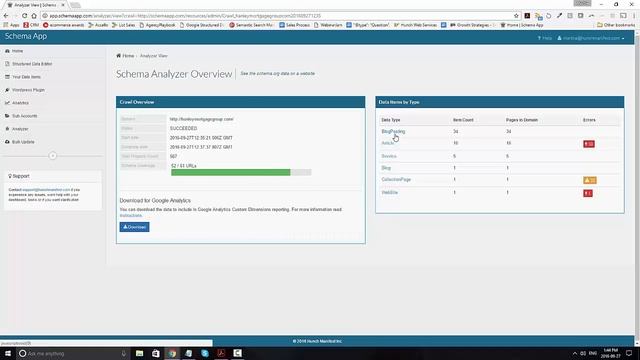
Task: Click the browser home icon
Action: tap(34, 16)
